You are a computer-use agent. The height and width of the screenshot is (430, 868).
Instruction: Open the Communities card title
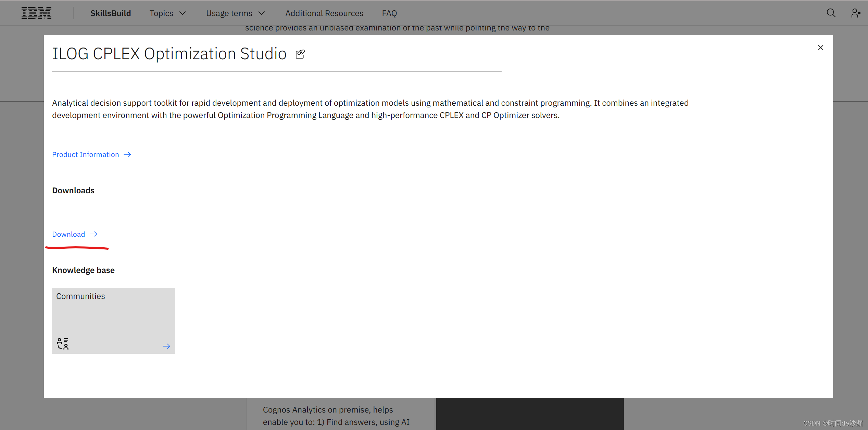click(80, 296)
